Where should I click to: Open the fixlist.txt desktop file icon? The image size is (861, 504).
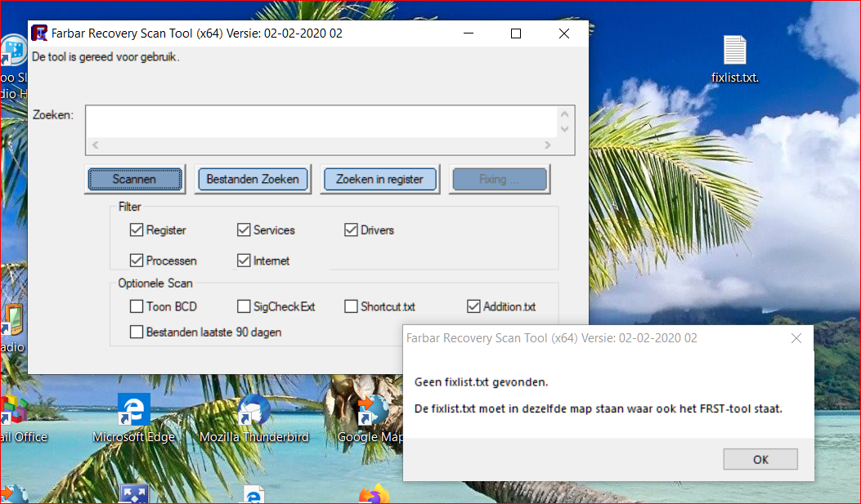click(x=735, y=51)
